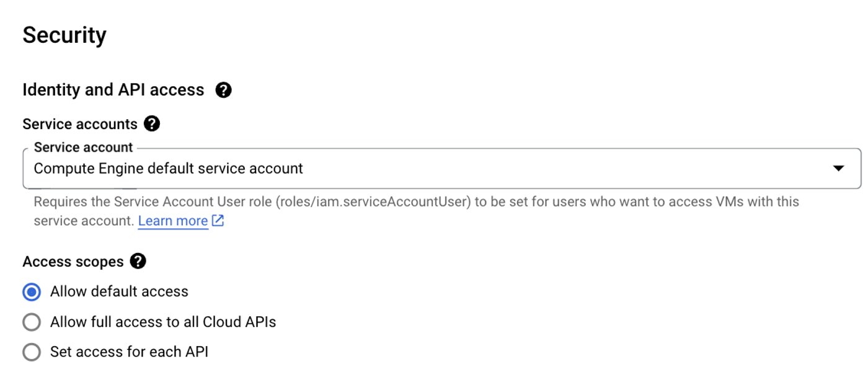Expand the Compute Engine default service account selector
868x382 pixels.
[839, 168]
